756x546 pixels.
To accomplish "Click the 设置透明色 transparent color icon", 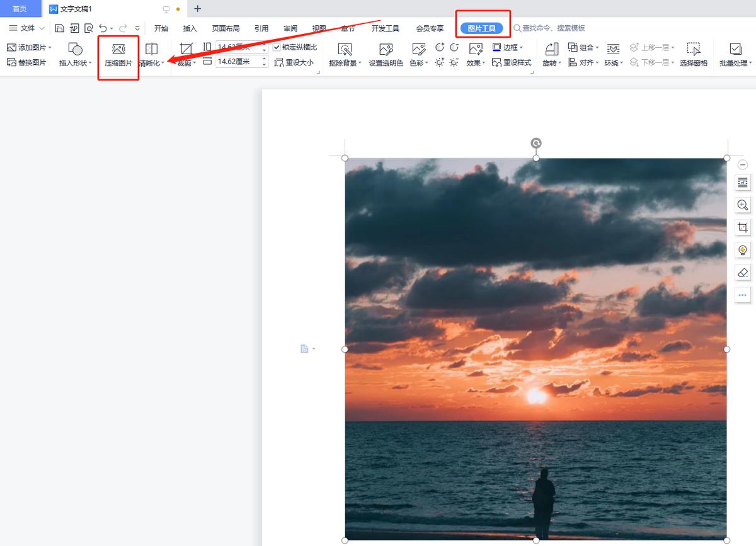I will (386, 55).
